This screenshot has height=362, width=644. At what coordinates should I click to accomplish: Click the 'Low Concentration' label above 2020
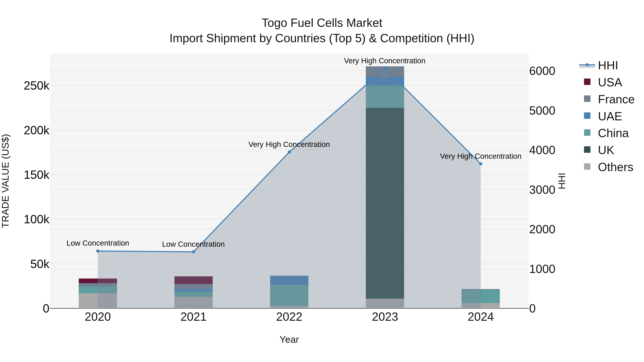click(98, 243)
